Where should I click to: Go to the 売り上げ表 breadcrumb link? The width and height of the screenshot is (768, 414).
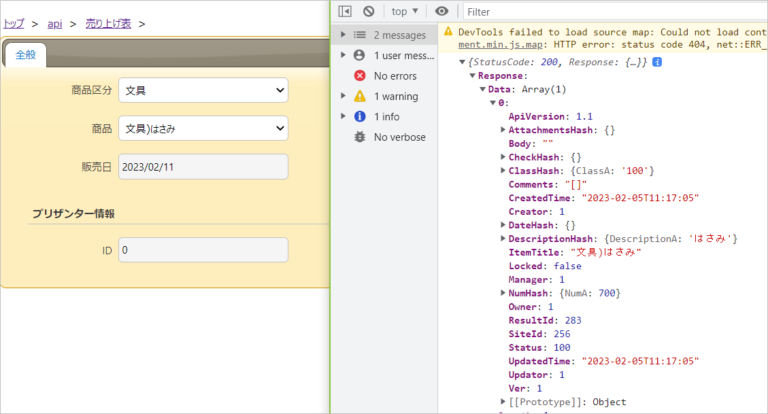(107, 22)
